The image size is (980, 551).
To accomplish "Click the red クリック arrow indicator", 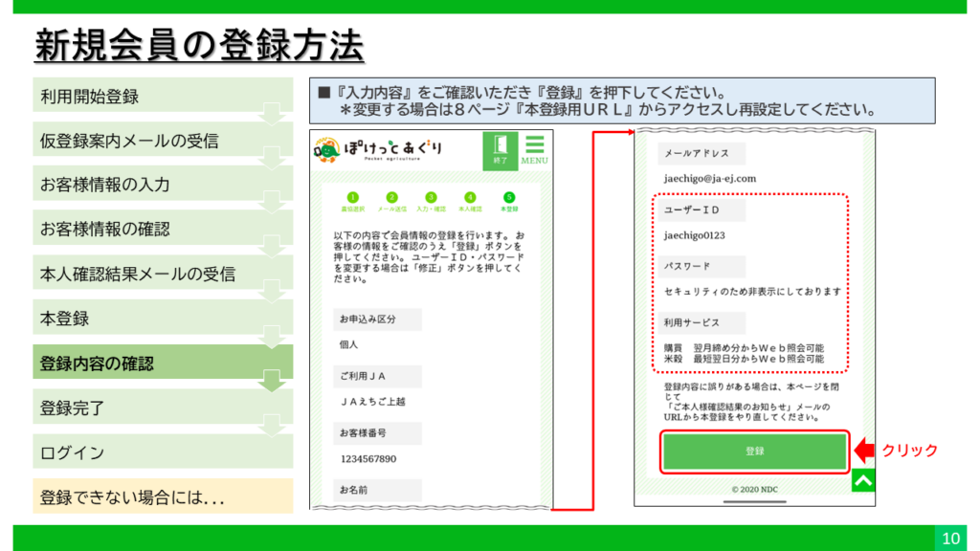I will [x=864, y=450].
